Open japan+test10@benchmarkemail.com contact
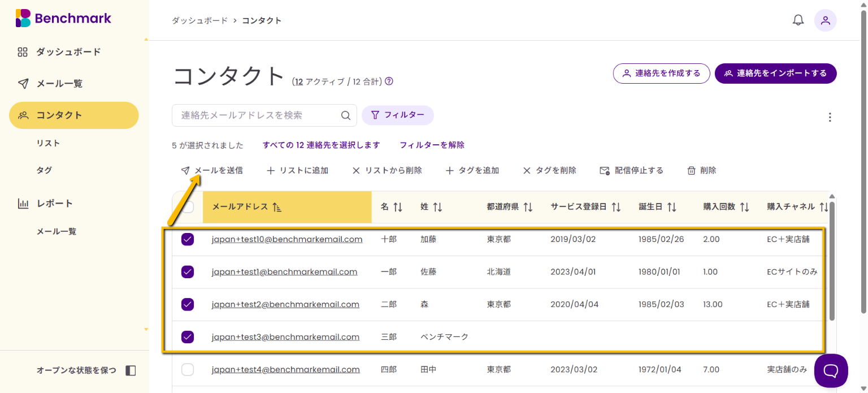The width and height of the screenshot is (868, 393). pyautogui.click(x=287, y=239)
